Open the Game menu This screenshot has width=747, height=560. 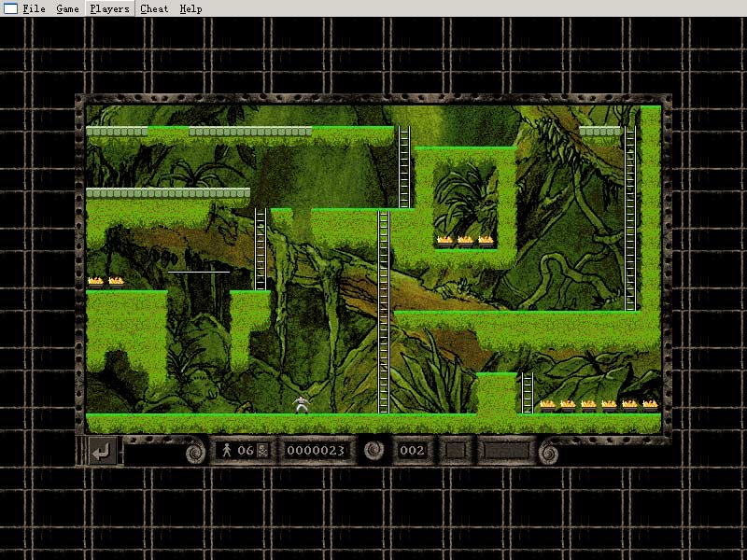(67, 8)
